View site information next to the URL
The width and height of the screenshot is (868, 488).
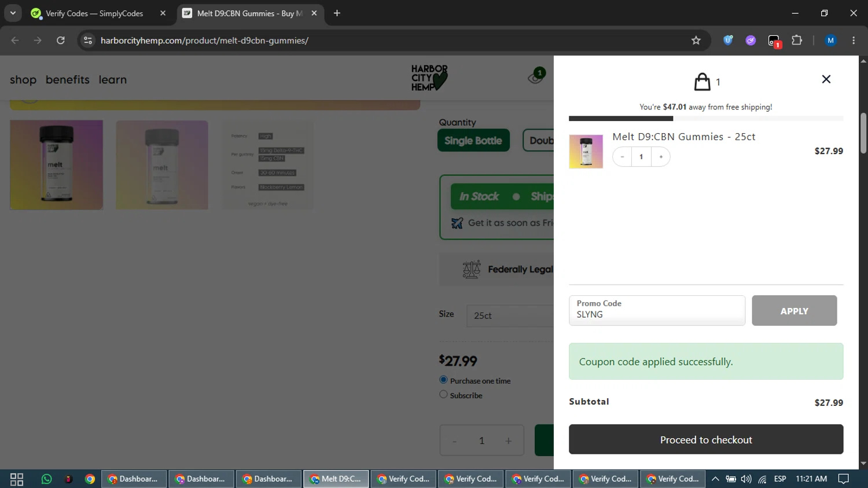click(x=88, y=41)
